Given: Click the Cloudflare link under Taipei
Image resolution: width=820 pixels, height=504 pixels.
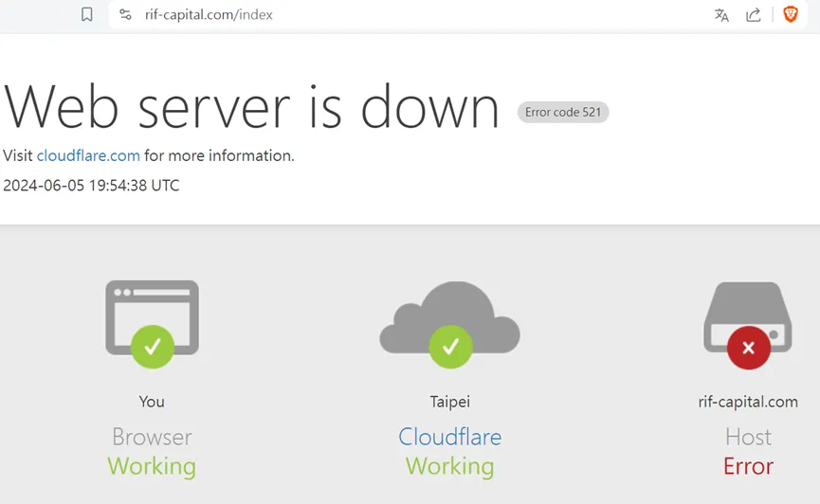Looking at the screenshot, I should [449, 437].
